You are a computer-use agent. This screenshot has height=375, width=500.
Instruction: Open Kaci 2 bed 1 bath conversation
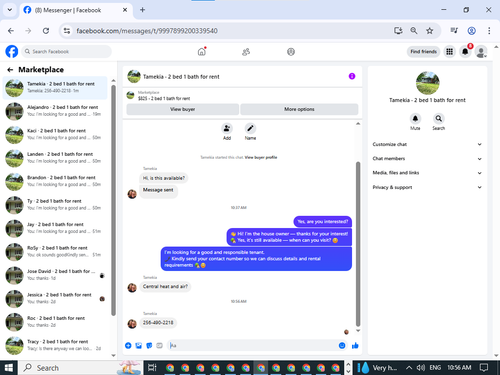[x=55, y=135]
